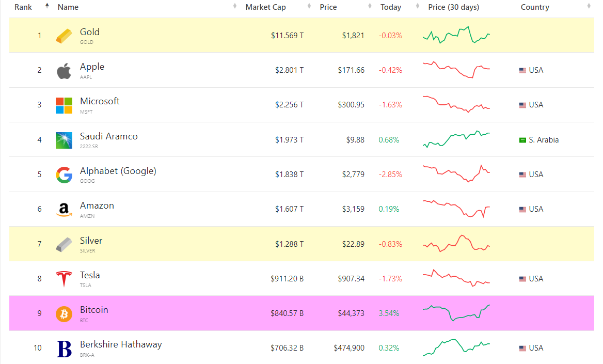View Apple 30-day price chart
This screenshot has height=364, width=603.
click(456, 69)
